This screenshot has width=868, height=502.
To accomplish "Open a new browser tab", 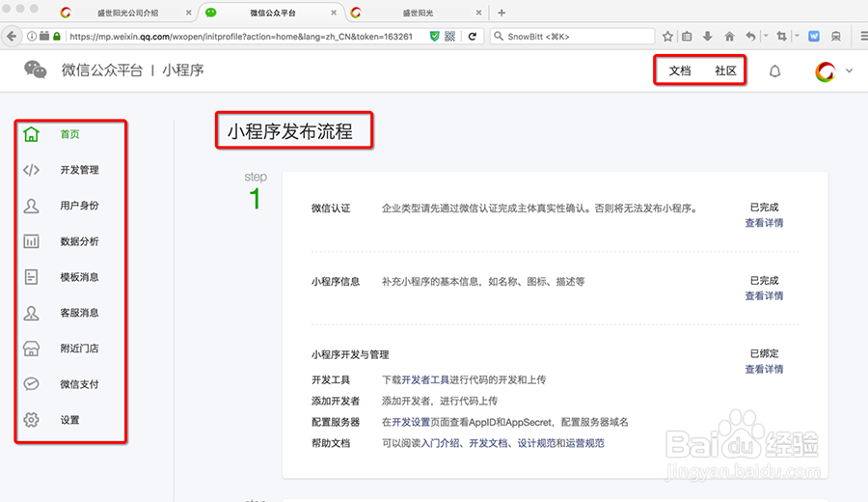I will point(502,13).
